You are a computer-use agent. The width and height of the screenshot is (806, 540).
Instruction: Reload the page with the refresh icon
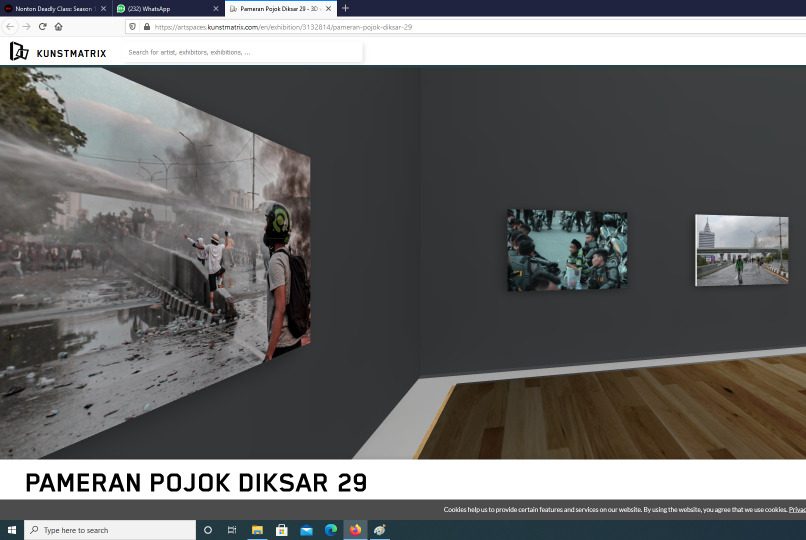tap(42, 27)
